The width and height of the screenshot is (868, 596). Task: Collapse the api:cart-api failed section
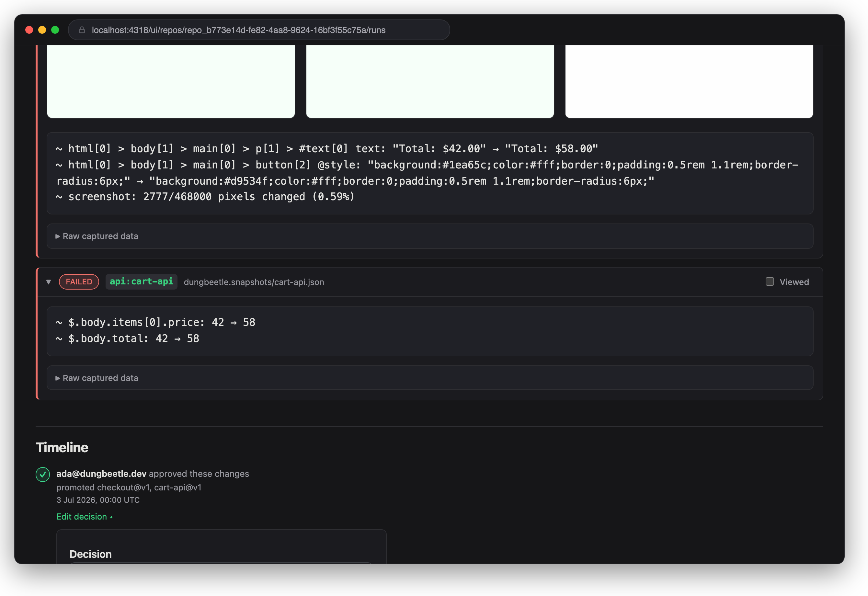tap(49, 282)
